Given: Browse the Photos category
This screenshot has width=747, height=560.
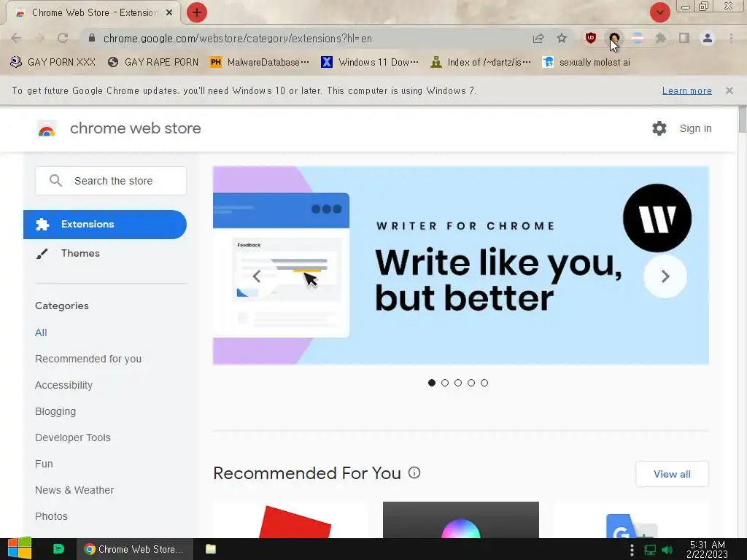Looking at the screenshot, I should [52, 516].
